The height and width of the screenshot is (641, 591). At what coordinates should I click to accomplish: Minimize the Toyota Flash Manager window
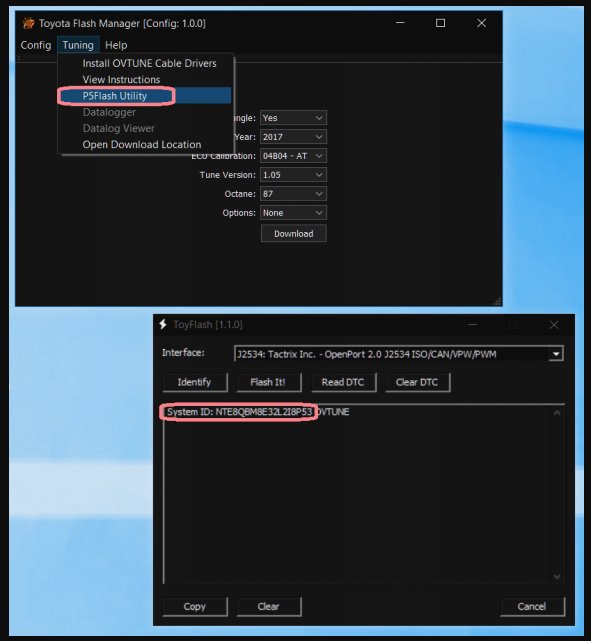[400, 23]
